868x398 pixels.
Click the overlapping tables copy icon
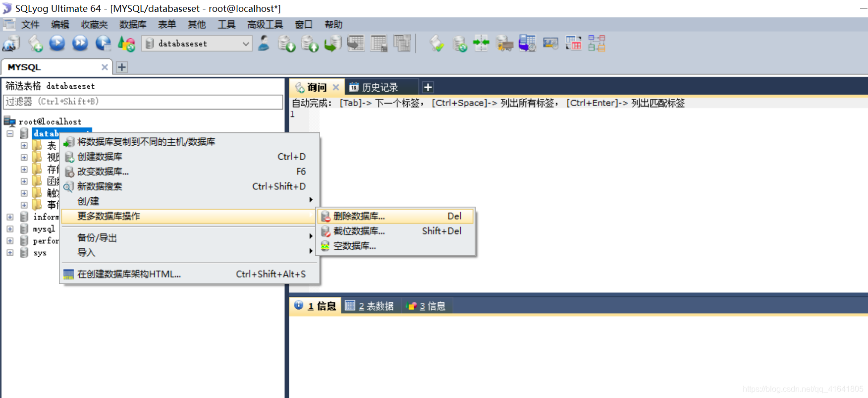pyautogui.click(x=402, y=44)
